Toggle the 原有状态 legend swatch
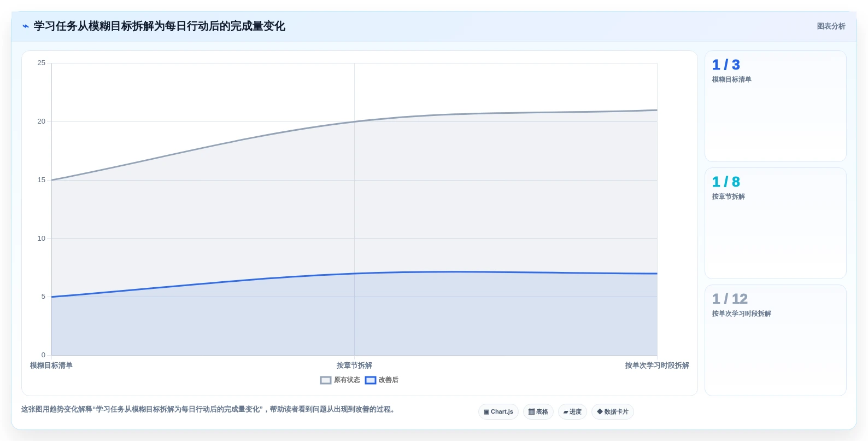Screen dimensions: 868x441 point(326,380)
